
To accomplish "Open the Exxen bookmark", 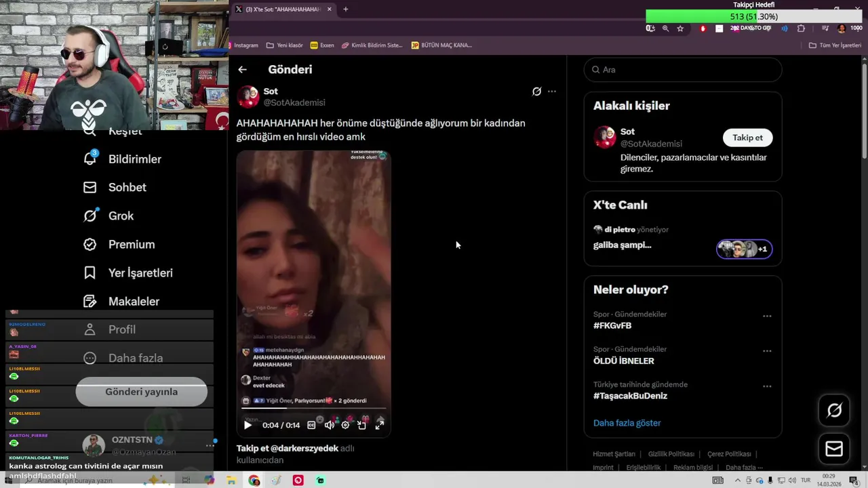I will (x=322, y=45).
